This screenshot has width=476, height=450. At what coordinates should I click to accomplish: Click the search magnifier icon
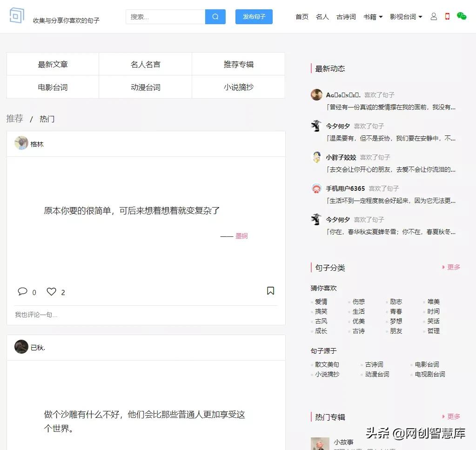pos(215,16)
